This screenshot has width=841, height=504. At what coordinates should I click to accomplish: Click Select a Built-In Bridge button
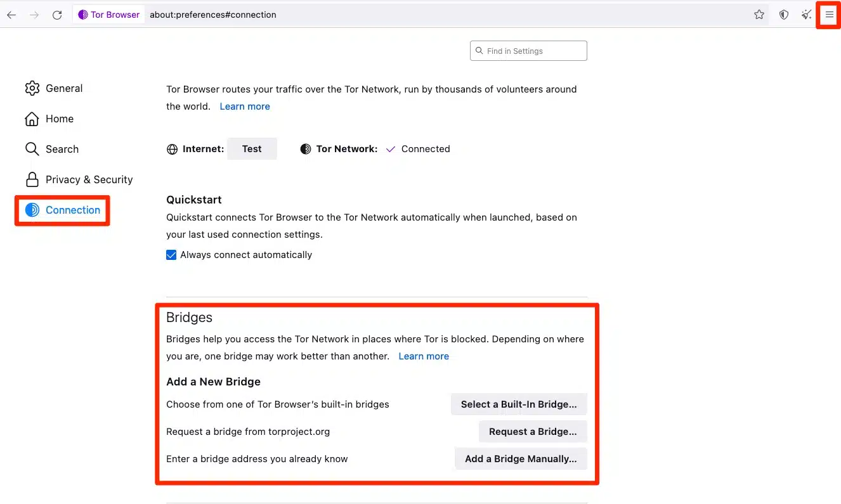pos(519,404)
